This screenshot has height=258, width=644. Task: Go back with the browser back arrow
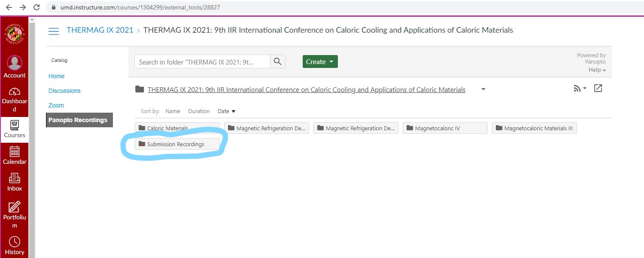point(9,7)
